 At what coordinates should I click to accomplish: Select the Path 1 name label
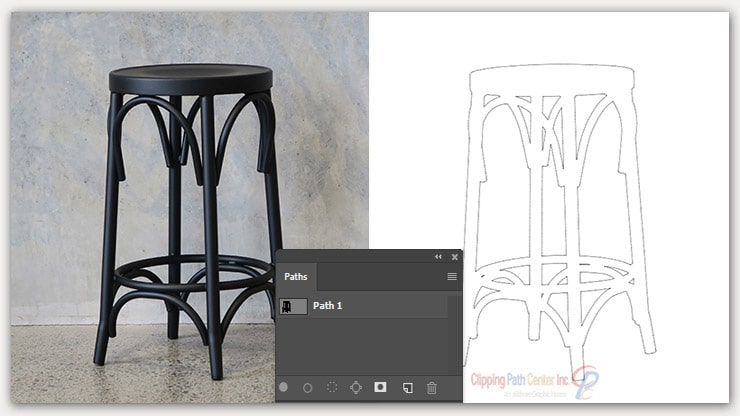click(328, 305)
